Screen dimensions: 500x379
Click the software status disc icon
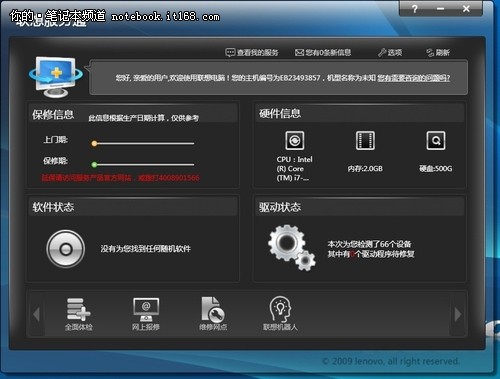tap(66, 249)
